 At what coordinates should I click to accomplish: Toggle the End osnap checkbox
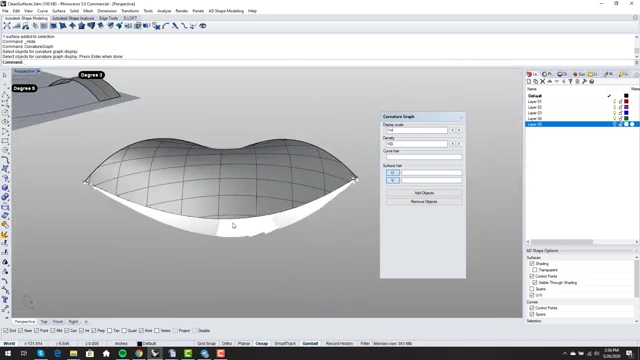(6, 331)
